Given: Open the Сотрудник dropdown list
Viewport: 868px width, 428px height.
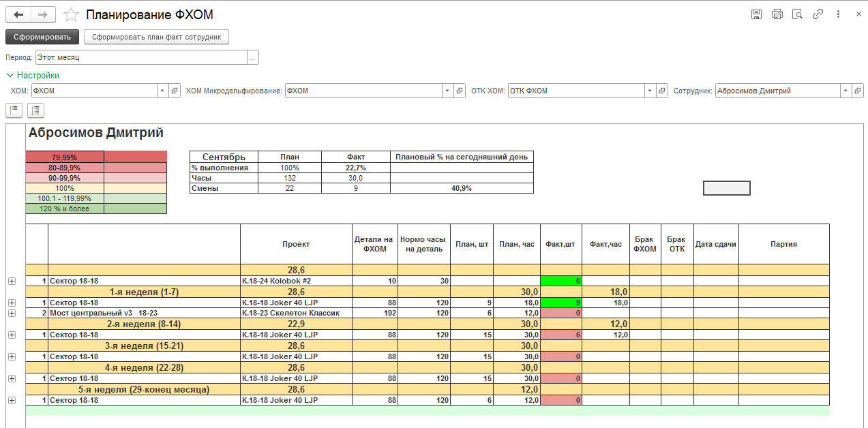Looking at the screenshot, I should pos(845,91).
